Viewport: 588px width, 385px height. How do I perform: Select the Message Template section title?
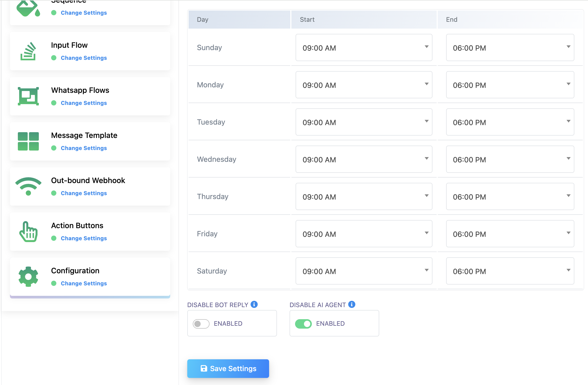(84, 135)
